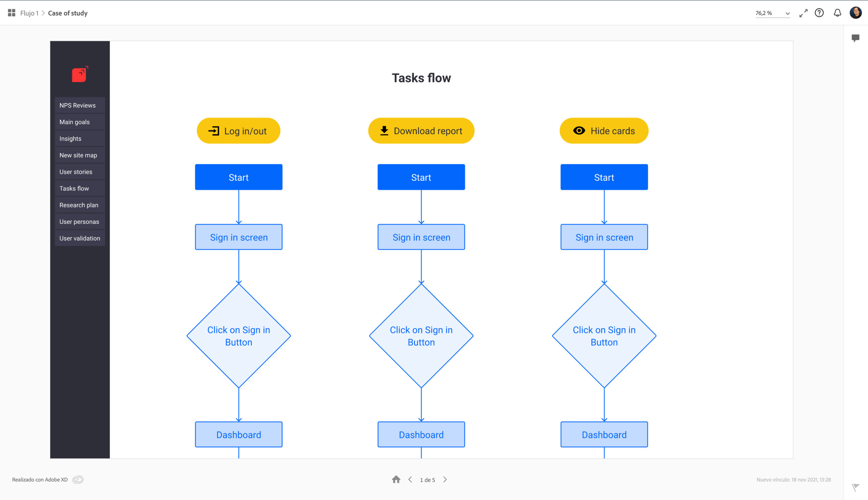The image size is (868, 500).
Task: Click the Creative Cloud logo icon
Action: click(x=78, y=479)
